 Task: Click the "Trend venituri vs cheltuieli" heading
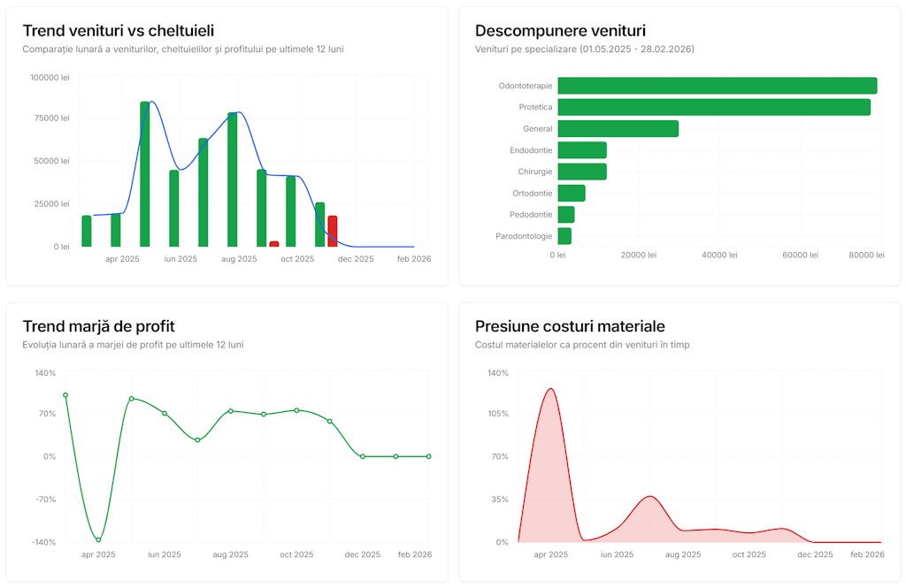point(118,31)
